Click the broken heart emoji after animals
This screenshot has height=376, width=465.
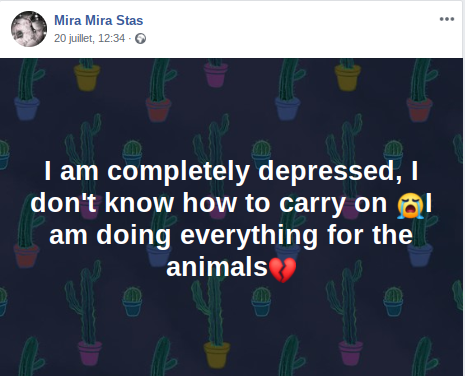coord(282,270)
